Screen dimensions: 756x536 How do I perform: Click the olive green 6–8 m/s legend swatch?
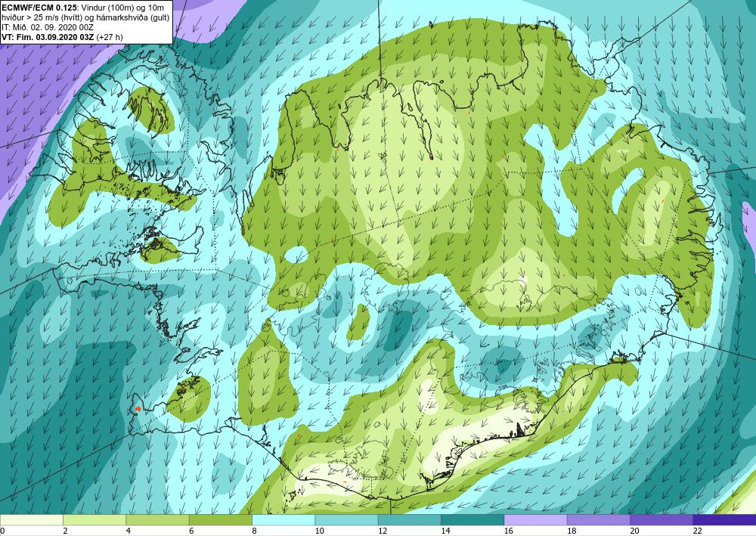pos(220,520)
